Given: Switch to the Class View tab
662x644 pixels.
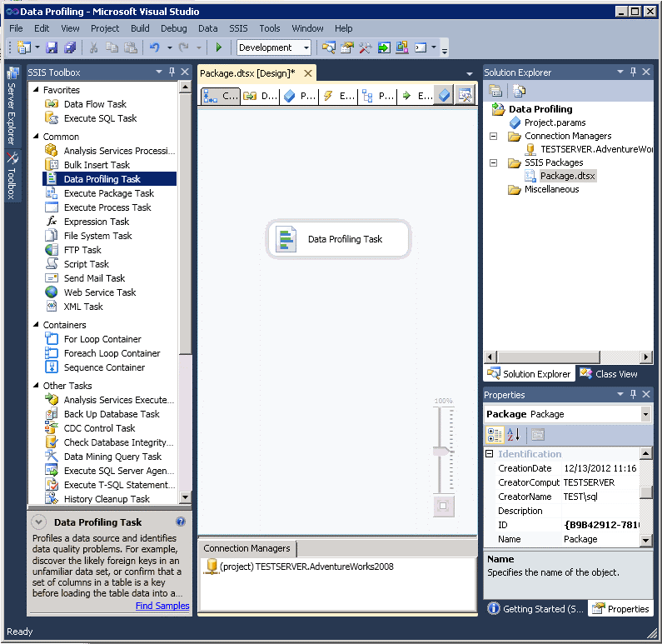Looking at the screenshot, I should pyautogui.click(x=609, y=374).
